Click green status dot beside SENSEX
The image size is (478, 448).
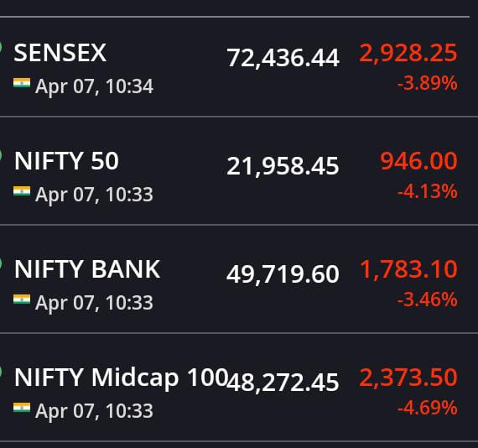point(1,48)
